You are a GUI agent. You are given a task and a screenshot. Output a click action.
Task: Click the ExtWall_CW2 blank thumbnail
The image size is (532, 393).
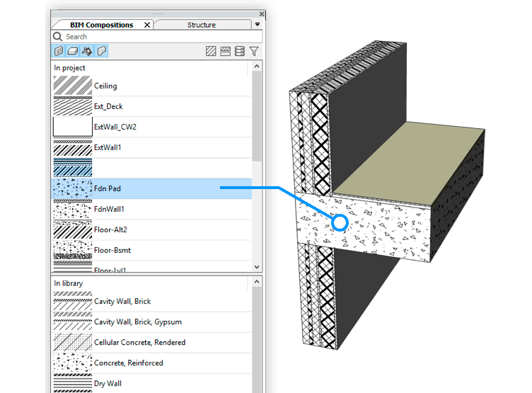click(73, 127)
